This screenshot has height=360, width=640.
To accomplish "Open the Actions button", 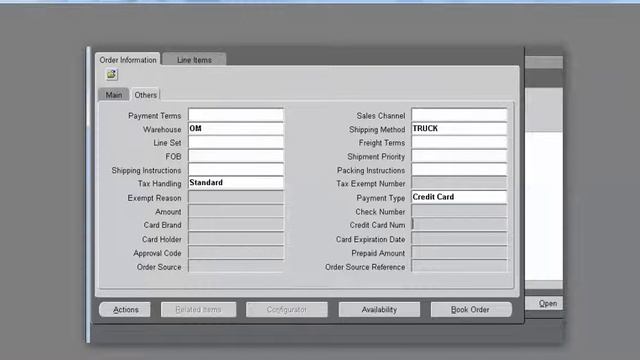I will pyautogui.click(x=125, y=309).
